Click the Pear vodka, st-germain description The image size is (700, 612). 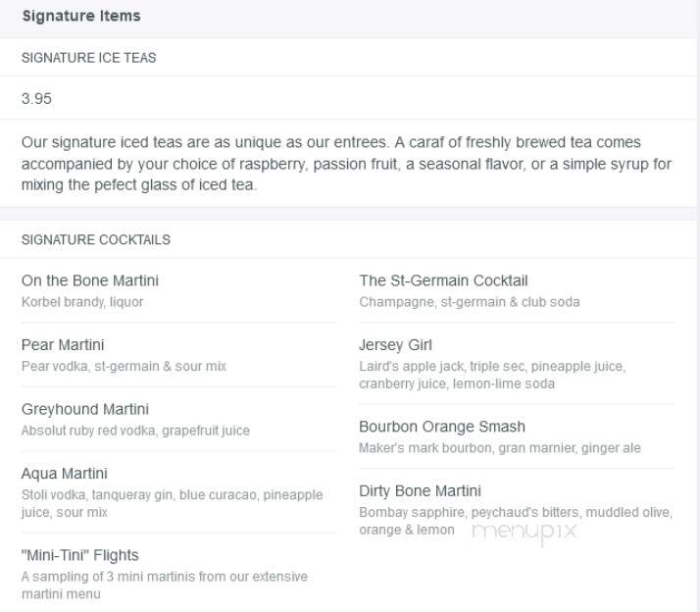(124, 366)
